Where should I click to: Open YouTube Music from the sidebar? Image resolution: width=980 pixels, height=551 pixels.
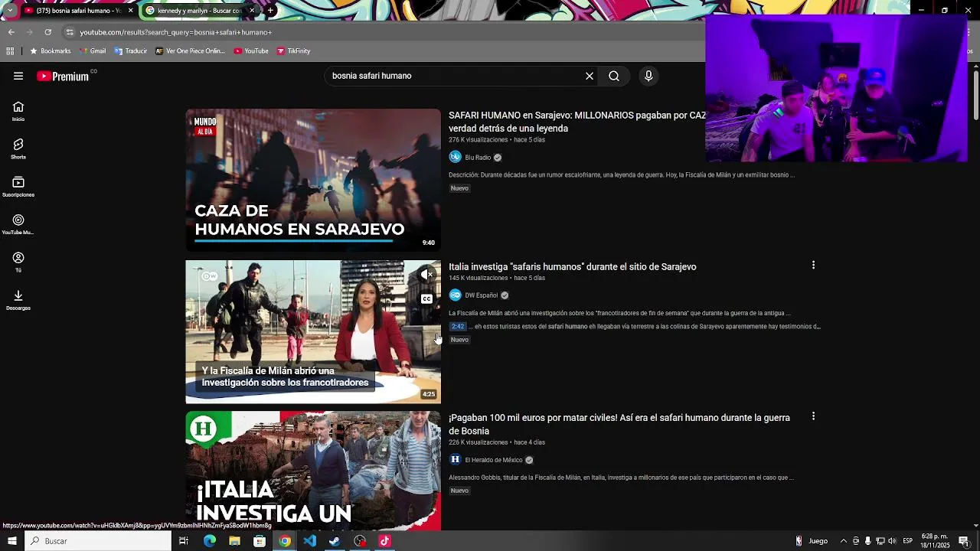18,224
